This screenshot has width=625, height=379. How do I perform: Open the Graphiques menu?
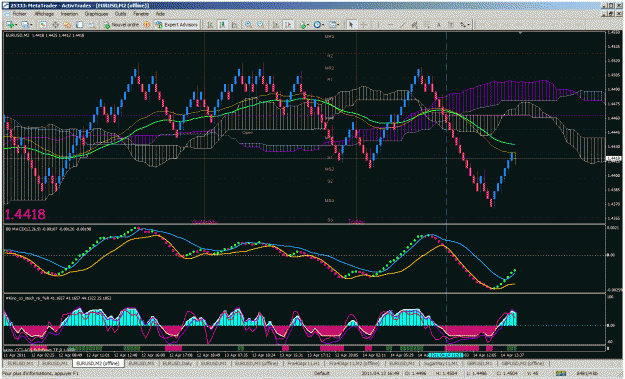pos(96,14)
